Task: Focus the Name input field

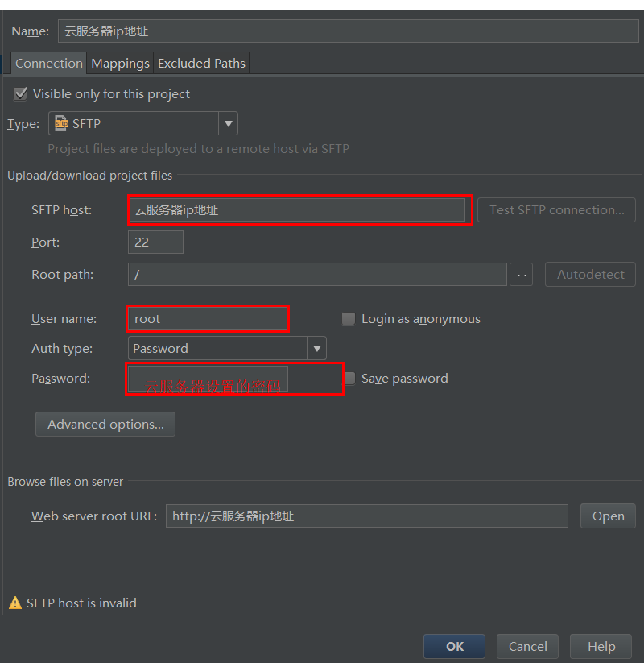Action: tap(349, 31)
